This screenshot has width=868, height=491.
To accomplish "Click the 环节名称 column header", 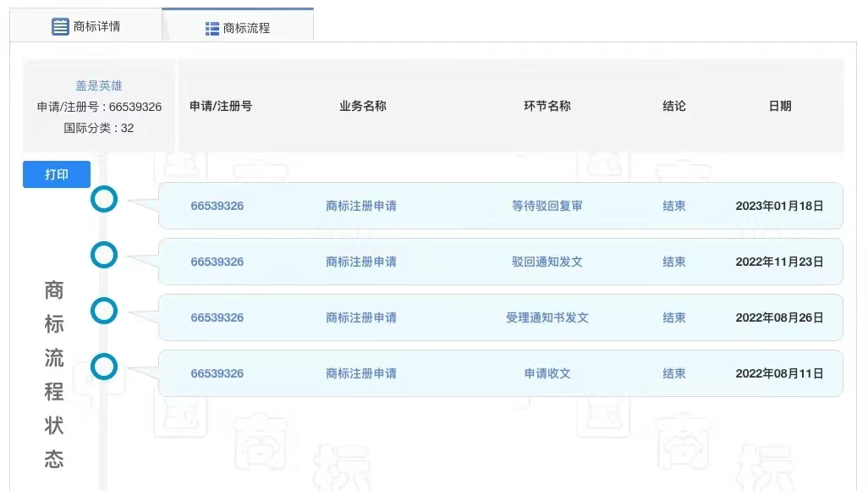I will point(547,106).
